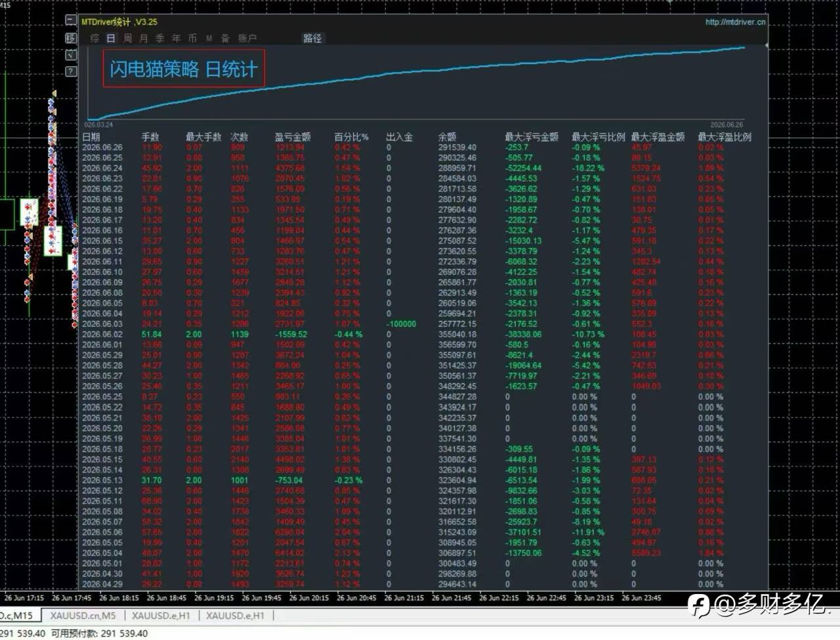Screen dimensions: 840x640
Task: Open the 月 monthly statistics tab
Action: point(144,38)
